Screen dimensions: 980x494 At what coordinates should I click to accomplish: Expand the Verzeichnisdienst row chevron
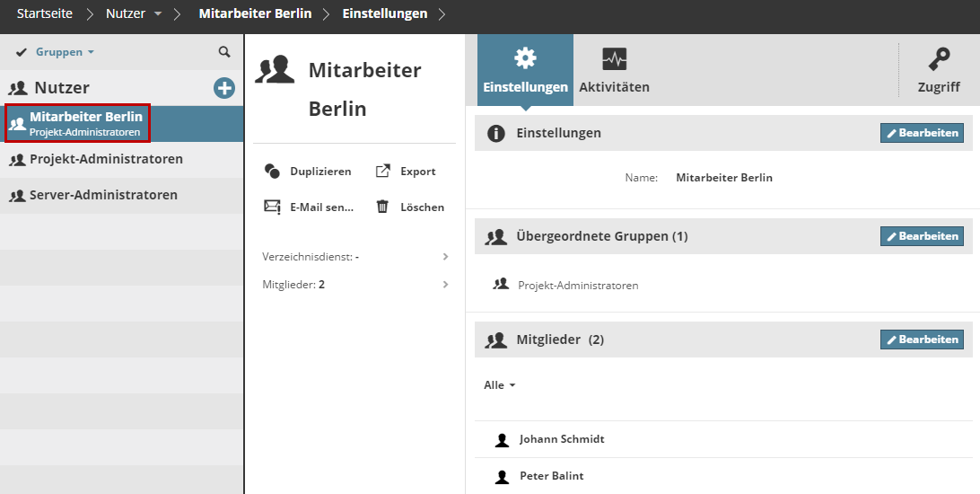pos(446,257)
